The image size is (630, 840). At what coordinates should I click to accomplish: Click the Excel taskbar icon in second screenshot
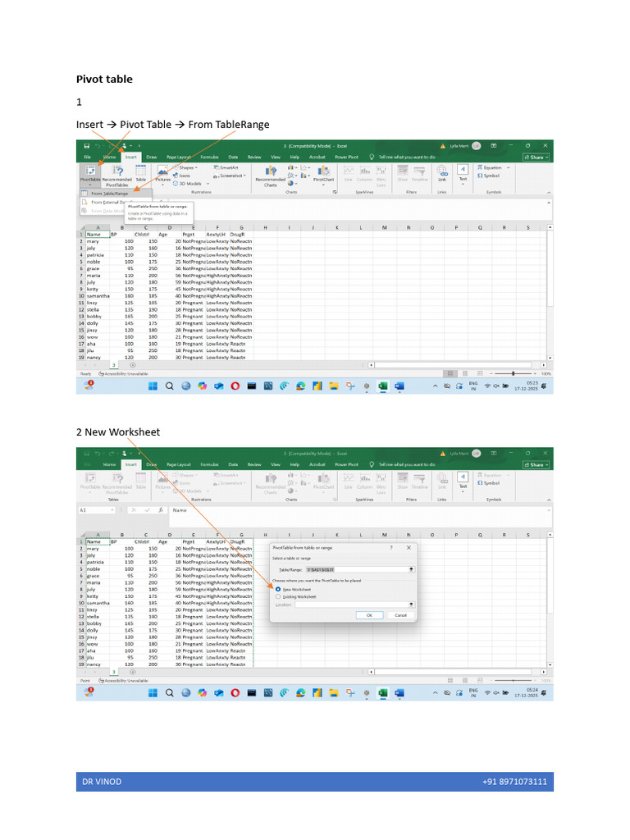pyautogui.click(x=383, y=692)
